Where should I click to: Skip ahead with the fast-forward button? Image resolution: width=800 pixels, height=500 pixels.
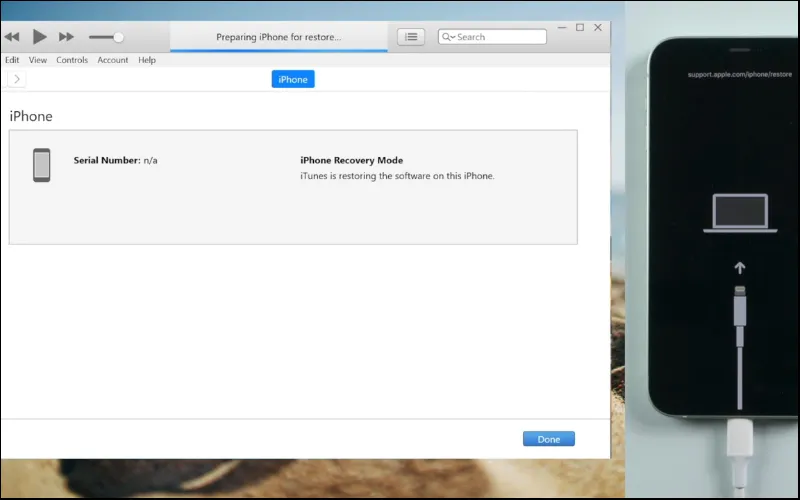pyautogui.click(x=66, y=37)
